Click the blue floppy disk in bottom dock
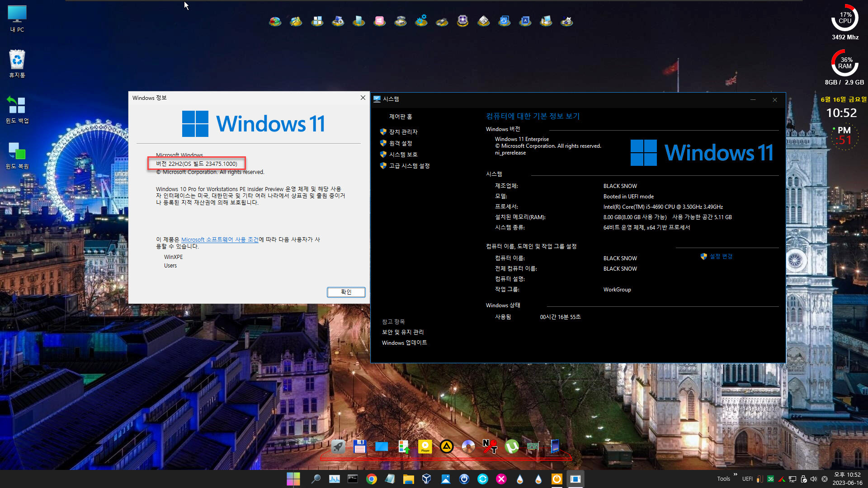 [x=360, y=446]
